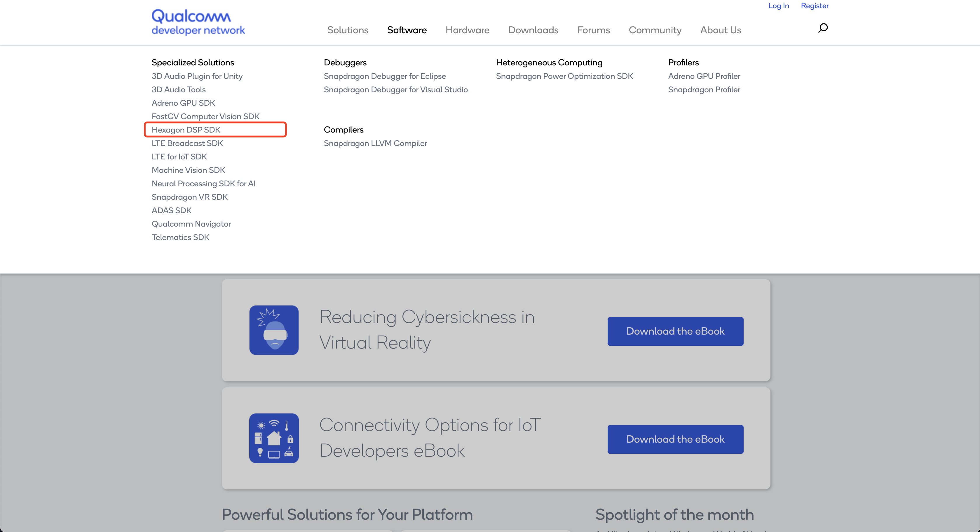Download the Cybersickness VR eBook

click(675, 331)
